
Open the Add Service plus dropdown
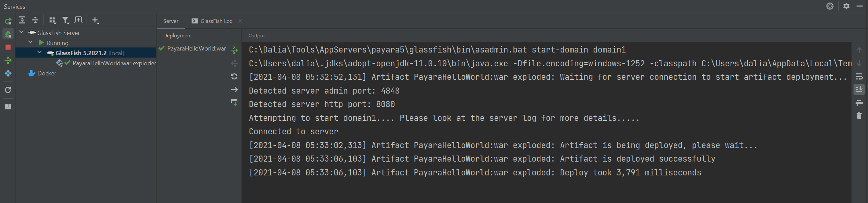96,21
